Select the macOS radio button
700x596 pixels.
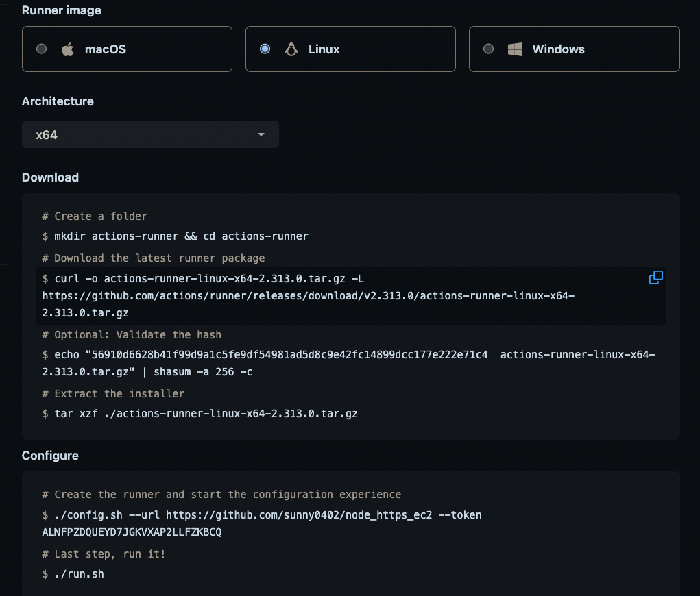point(40,49)
